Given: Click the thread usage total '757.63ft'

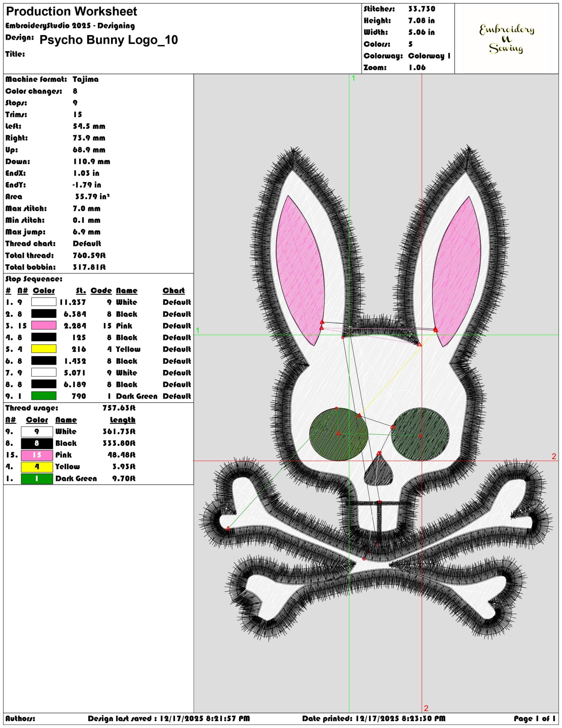Looking at the screenshot, I should pos(119,408).
